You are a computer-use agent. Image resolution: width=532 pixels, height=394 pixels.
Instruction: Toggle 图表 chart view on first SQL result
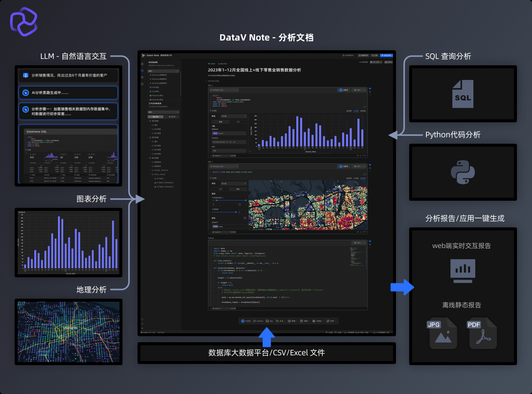point(355,111)
